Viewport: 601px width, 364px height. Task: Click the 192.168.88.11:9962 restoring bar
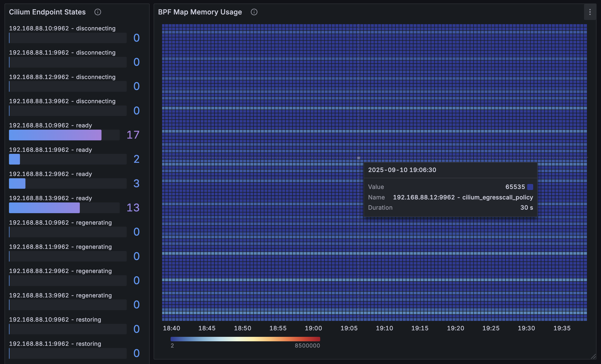pyautogui.click(x=68, y=354)
